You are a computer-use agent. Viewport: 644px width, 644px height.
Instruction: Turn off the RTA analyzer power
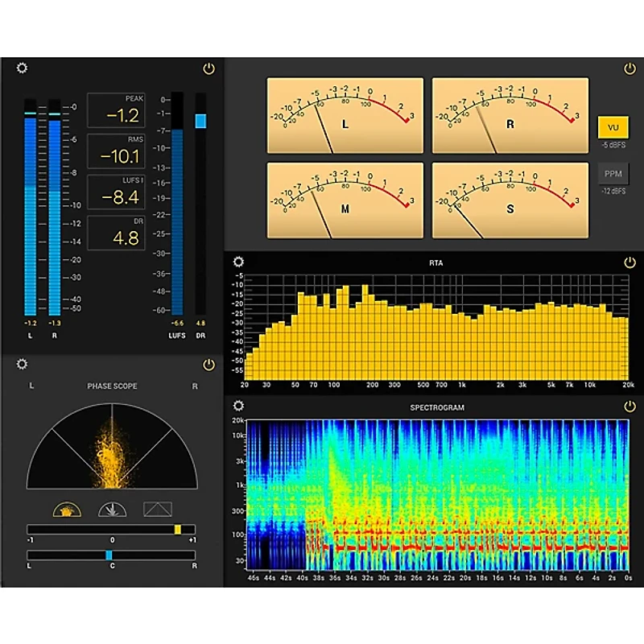[629, 262]
